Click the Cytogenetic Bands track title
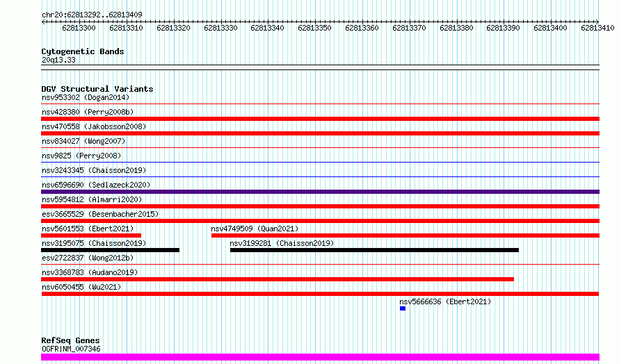This screenshot has height=364, width=619. [83, 51]
